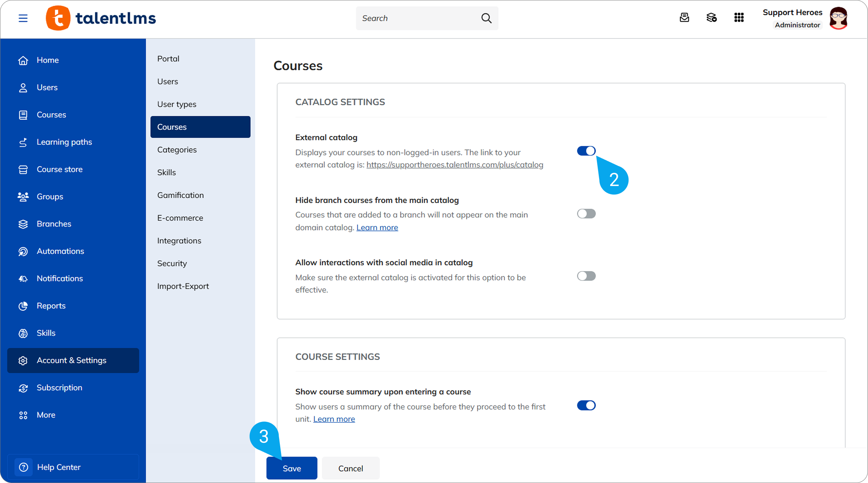Click the Account & Settings gear icon

click(x=23, y=361)
